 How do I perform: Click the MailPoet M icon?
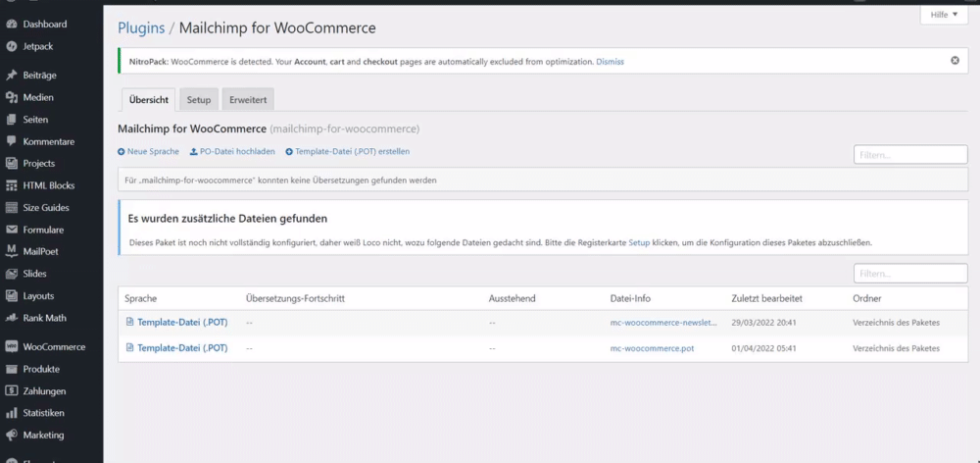(11, 251)
